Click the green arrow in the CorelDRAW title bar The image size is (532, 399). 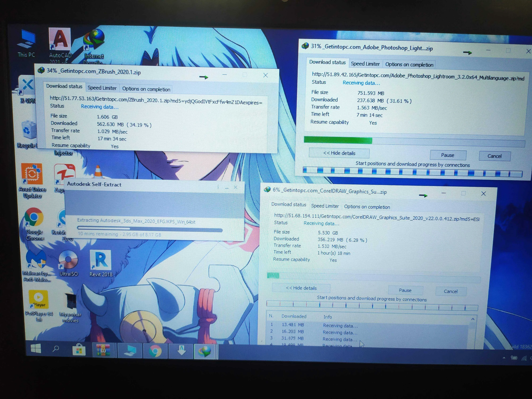tap(423, 196)
